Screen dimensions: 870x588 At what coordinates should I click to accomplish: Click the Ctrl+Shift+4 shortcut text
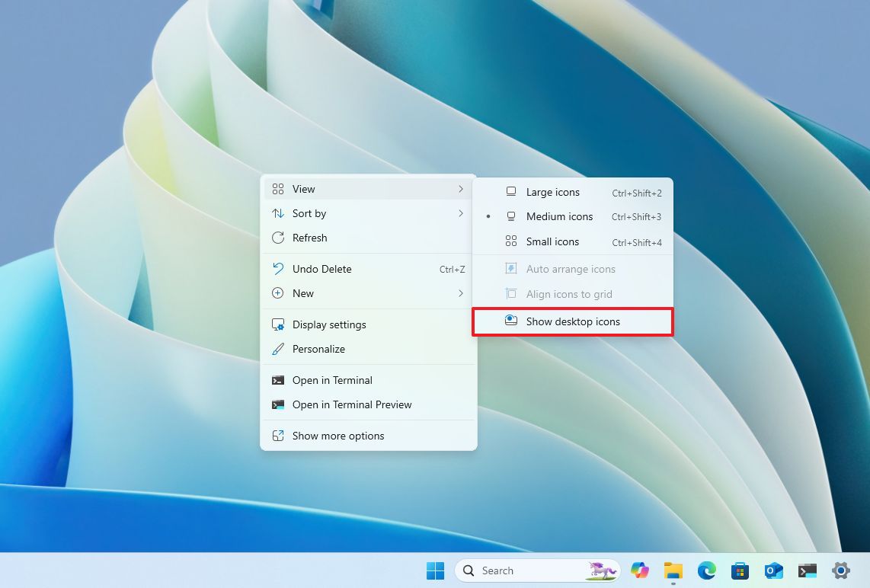637,242
